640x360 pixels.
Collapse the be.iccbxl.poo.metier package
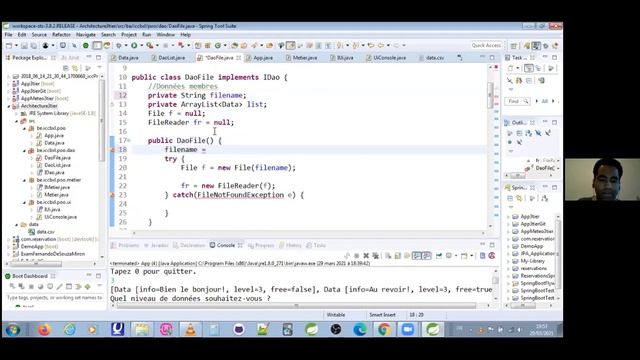click(24, 180)
